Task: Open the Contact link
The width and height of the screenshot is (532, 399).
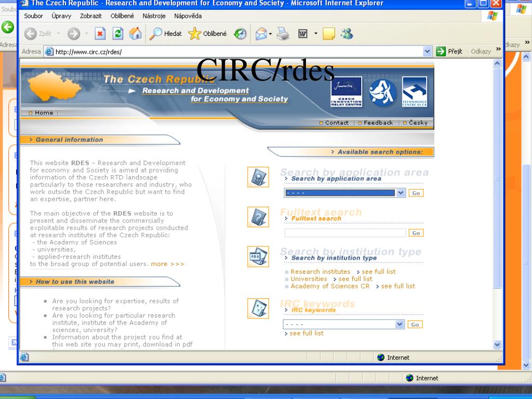Action: tap(337, 123)
